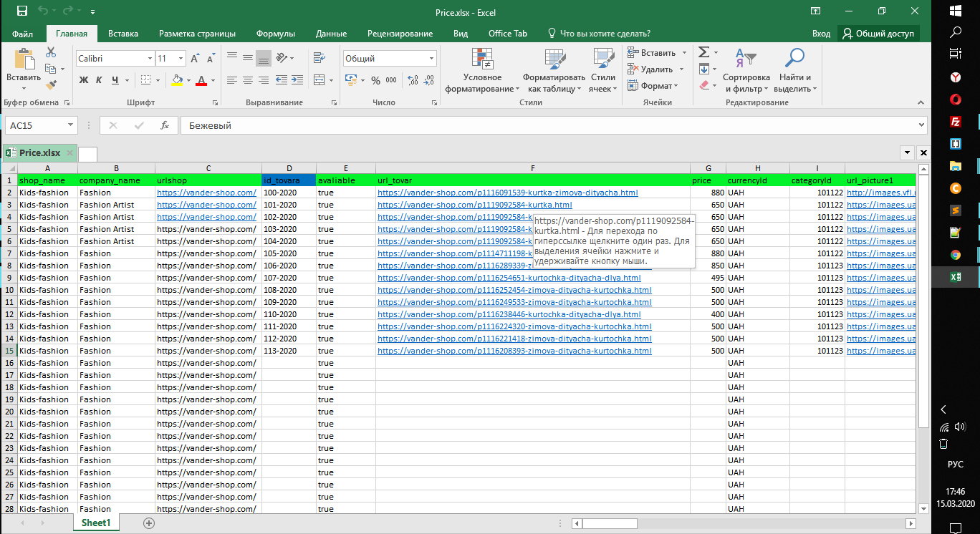This screenshot has height=534, width=980.
Task: Click the Paste clipboard icon
Action: 24,59
